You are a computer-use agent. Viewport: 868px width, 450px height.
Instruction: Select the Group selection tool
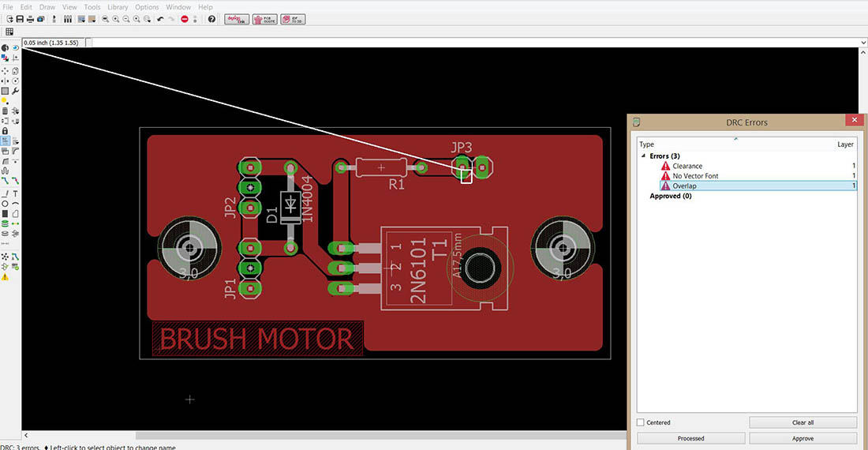pyautogui.click(x=5, y=91)
